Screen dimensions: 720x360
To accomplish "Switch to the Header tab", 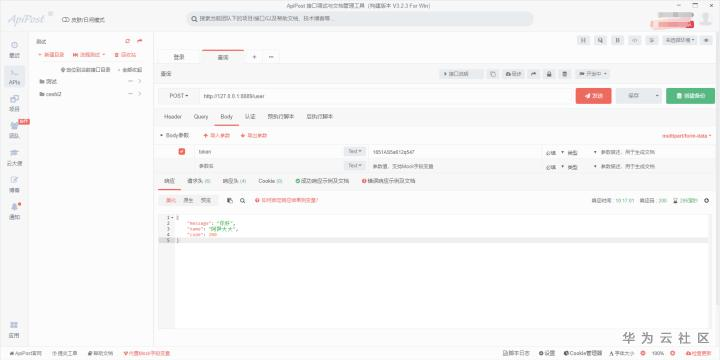I will (173, 117).
